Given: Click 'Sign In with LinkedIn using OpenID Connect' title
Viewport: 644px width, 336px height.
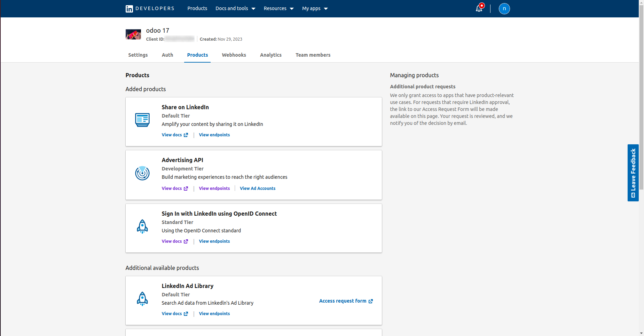Looking at the screenshot, I should pyautogui.click(x=219, y=214).
